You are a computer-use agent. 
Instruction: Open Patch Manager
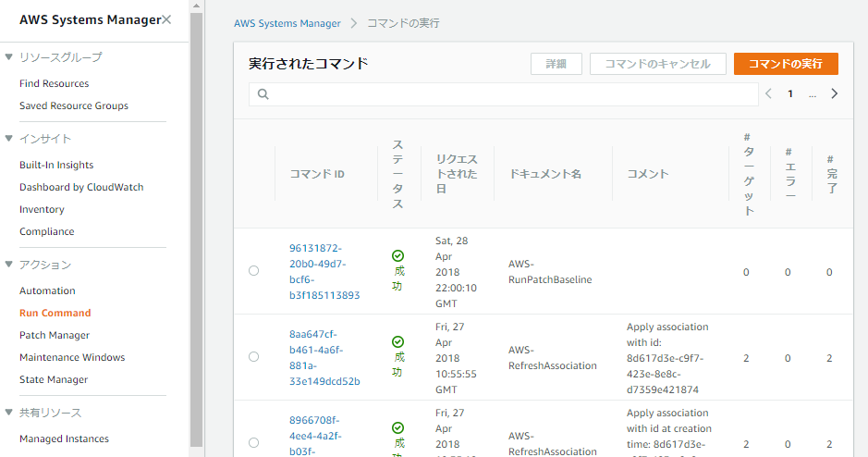55,335
